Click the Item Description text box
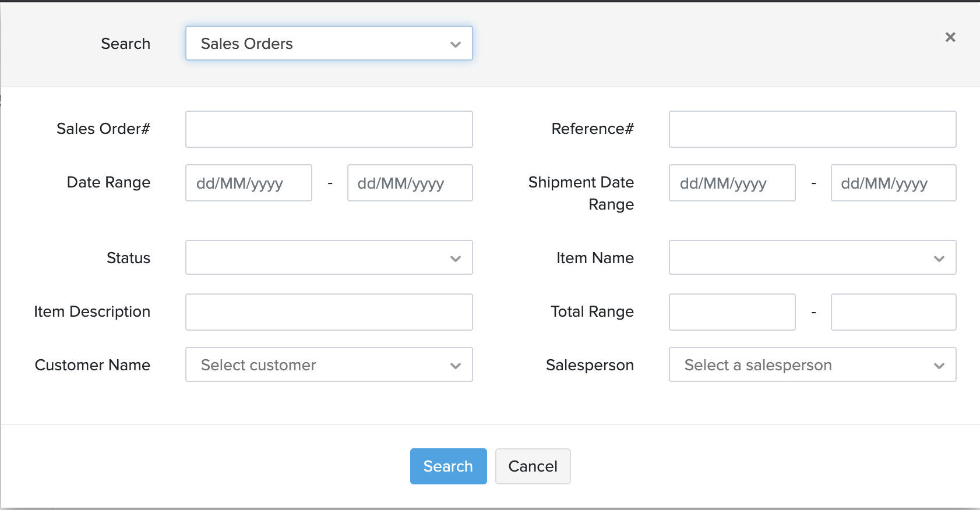The height and width of the screenshot is (510, 980). click(x=329, y=312)
